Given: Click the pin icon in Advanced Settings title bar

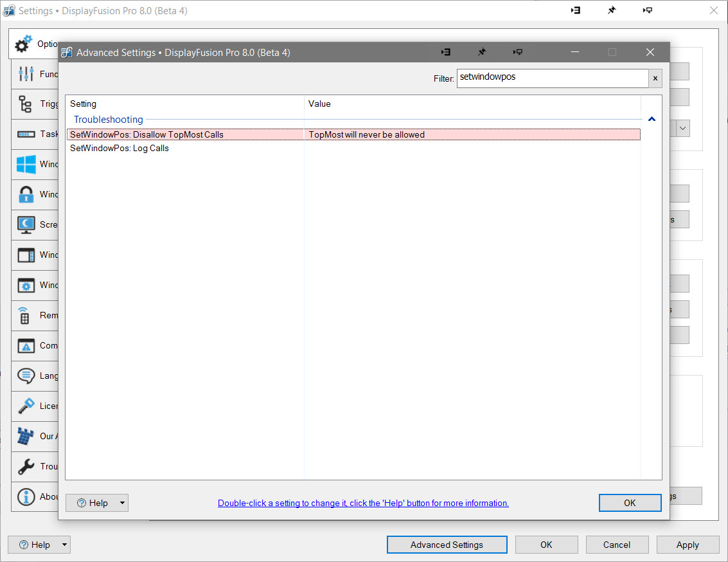Looking at the screenshot, I should 481,52.
